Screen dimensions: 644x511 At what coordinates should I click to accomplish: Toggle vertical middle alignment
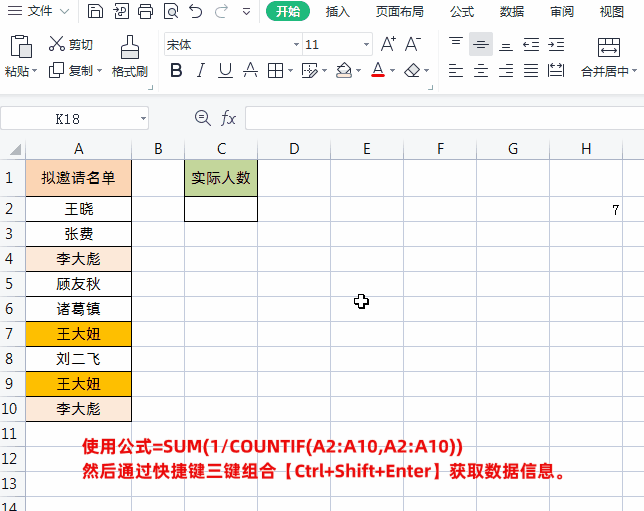(481, 44)
